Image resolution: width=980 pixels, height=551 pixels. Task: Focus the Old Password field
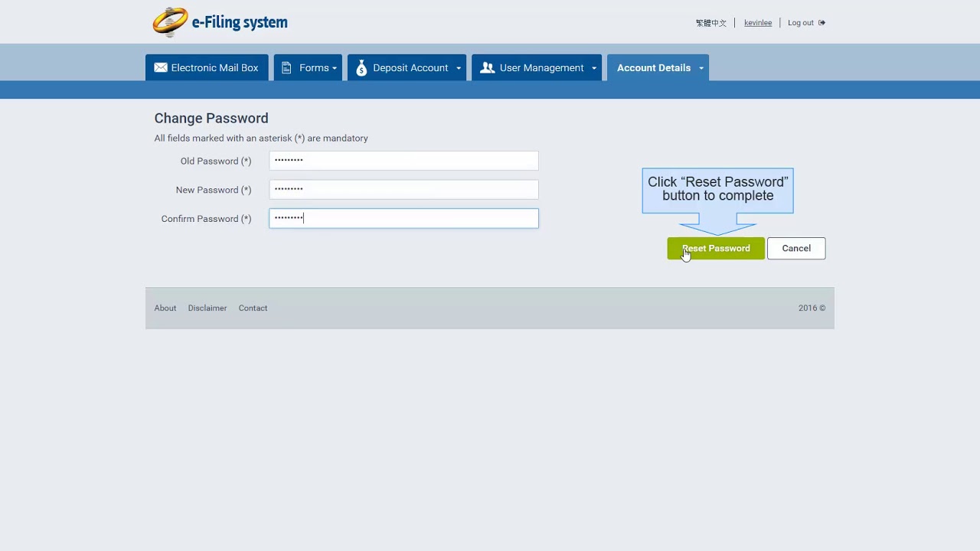[403, 161]
